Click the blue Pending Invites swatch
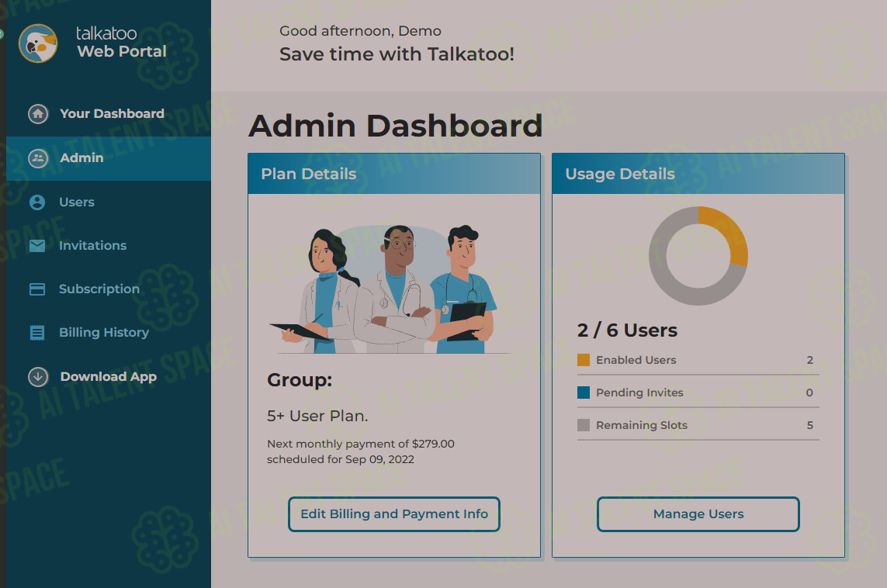 pos(584,393)
